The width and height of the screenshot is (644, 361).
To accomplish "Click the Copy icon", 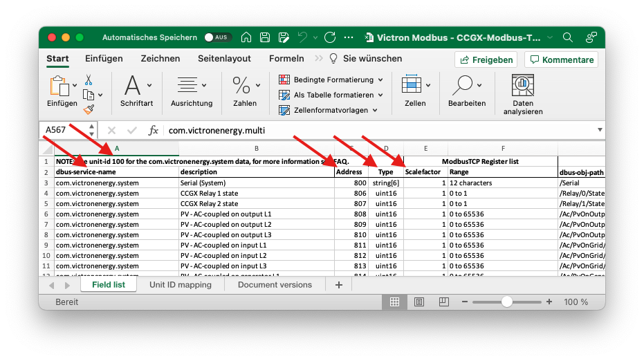I will pyautogui.click(x=89, y=95).
